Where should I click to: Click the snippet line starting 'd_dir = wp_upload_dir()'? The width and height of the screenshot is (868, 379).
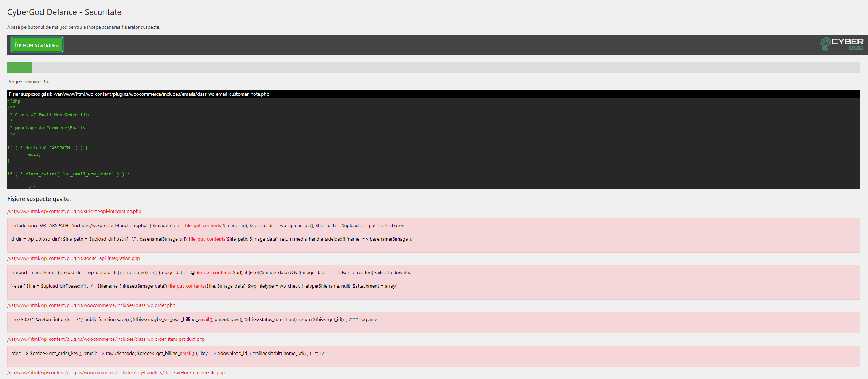click(212, 239)
